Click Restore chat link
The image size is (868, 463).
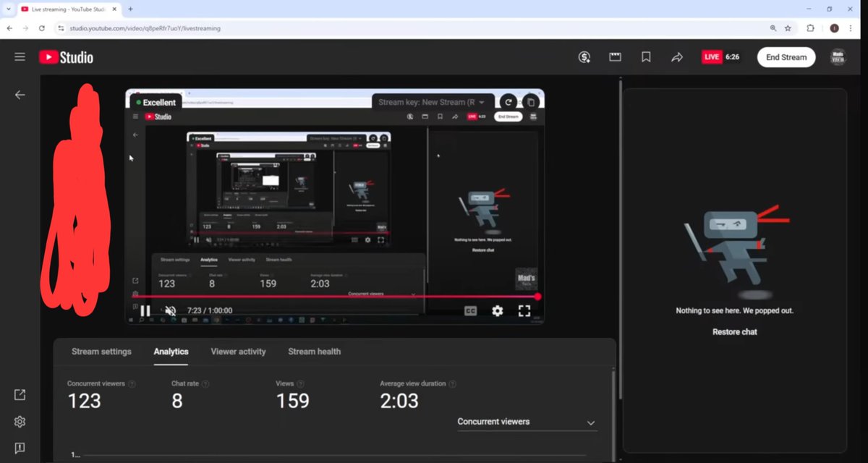734,332
